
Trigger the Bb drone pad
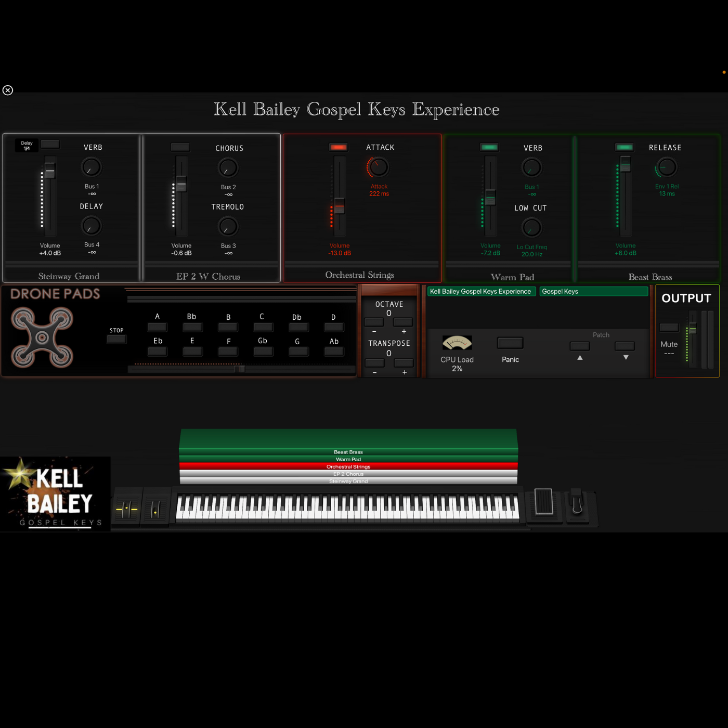(192, 327)
